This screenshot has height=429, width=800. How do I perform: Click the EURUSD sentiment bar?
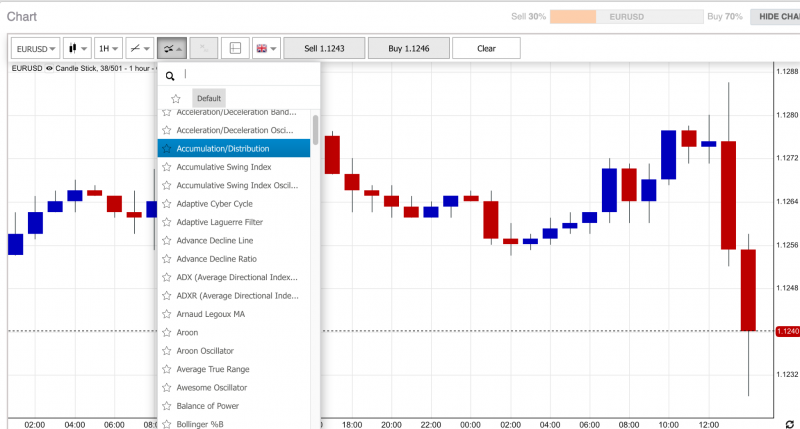(627, 16)
